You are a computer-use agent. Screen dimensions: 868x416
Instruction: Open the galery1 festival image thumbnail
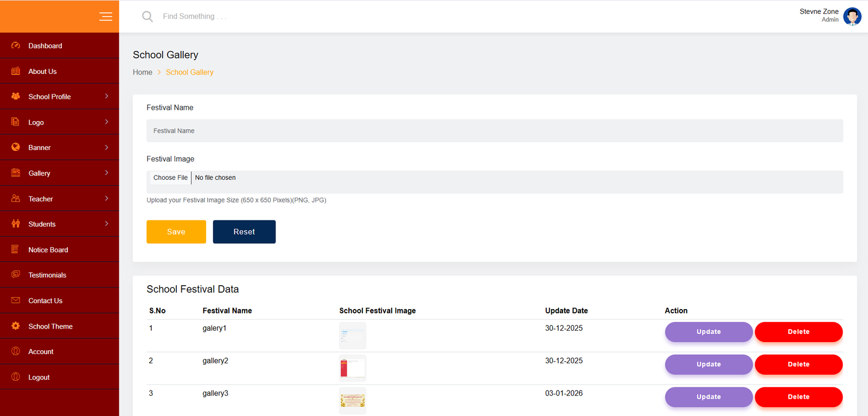(353, 336)
